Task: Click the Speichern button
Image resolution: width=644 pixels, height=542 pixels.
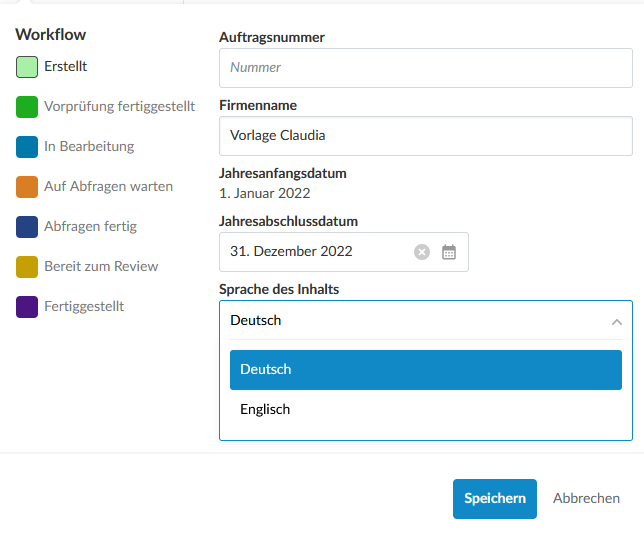Action: point(494,498)
